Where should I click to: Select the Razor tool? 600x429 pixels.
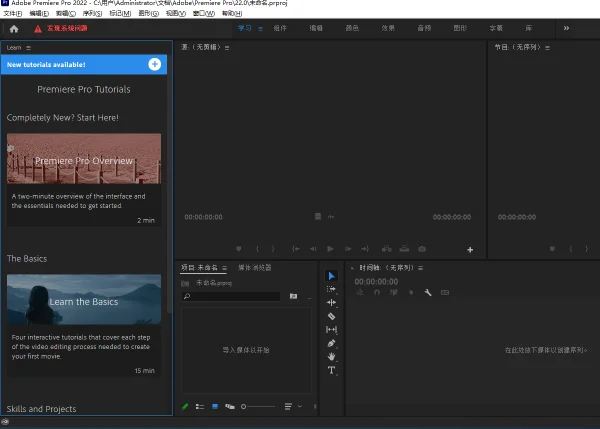[x=331, y=316]
